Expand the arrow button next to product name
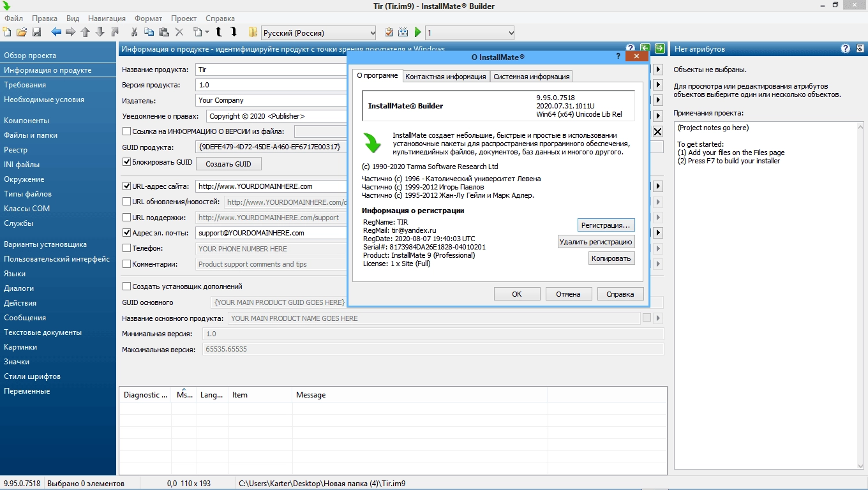Image resolution: width=868 pixels, height=490 pixels. (657, 69)
